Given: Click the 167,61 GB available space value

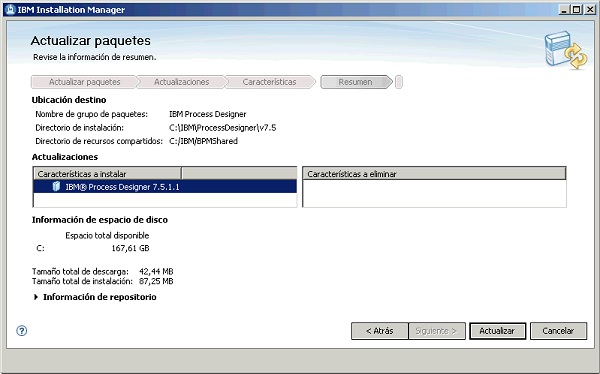Looking at the screenshot, I should pyautogui.click(x=130, y=248).
